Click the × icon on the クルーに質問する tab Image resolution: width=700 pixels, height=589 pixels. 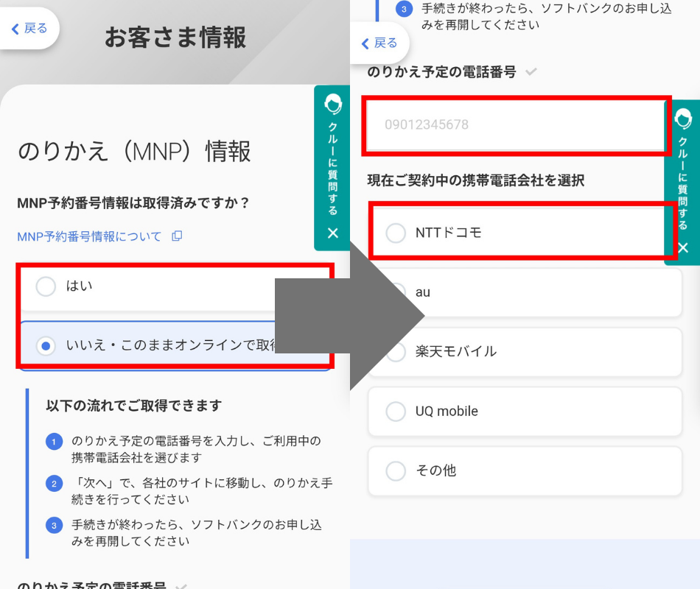332,233
